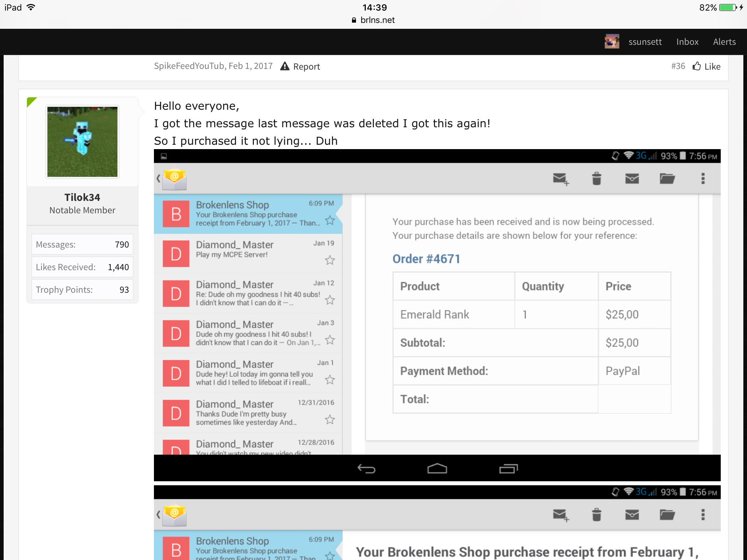Open the overflow menu in the second screenshot
The image size is (747, 560).
point(703,515)
